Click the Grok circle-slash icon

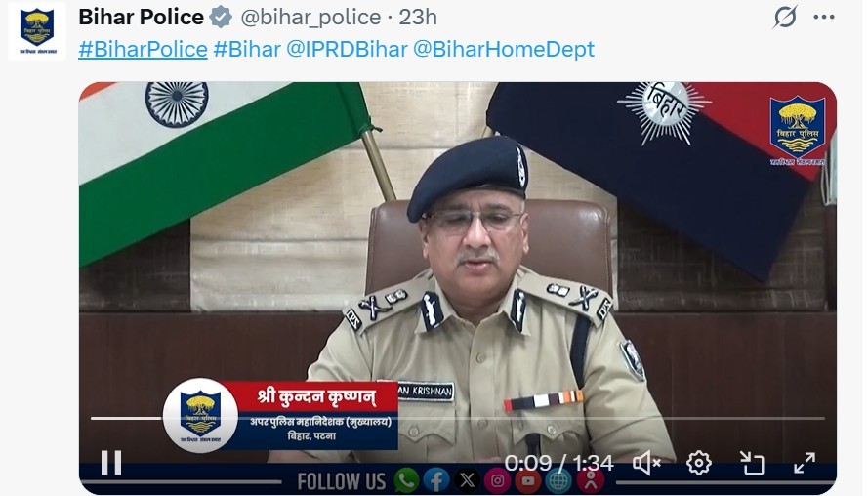[785, 17]
